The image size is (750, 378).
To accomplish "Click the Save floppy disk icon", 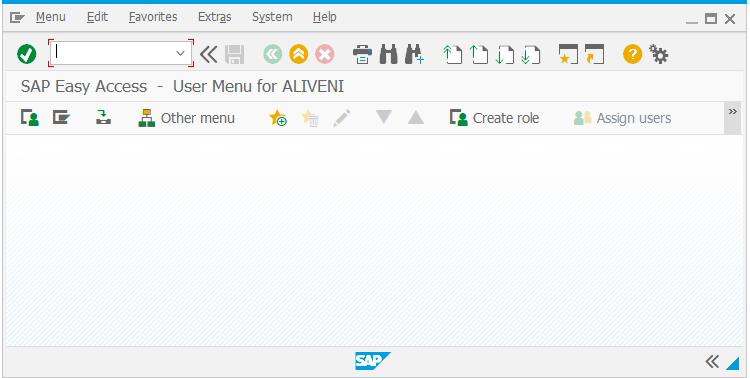I will (234, 54).
